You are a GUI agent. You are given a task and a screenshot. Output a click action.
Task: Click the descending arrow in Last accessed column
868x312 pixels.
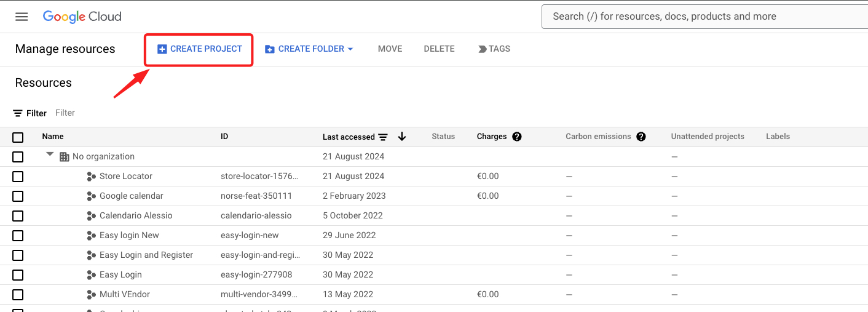(402, 137)
